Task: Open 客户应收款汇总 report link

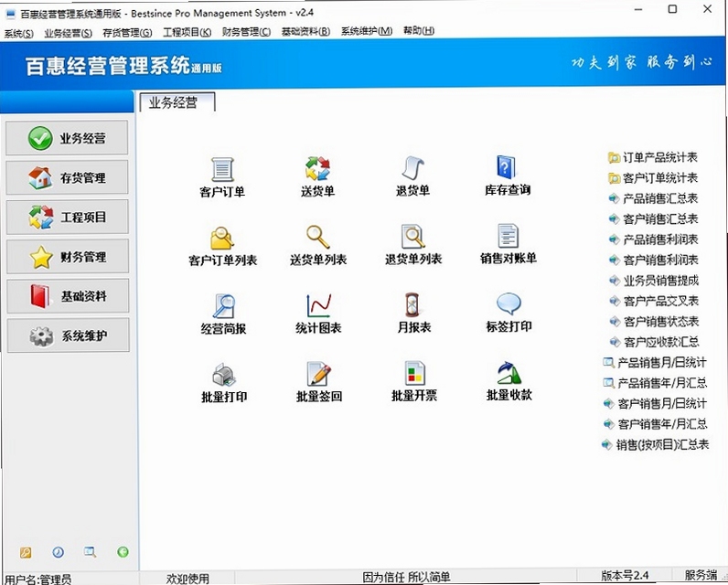Action: click(x=654, y=343)
